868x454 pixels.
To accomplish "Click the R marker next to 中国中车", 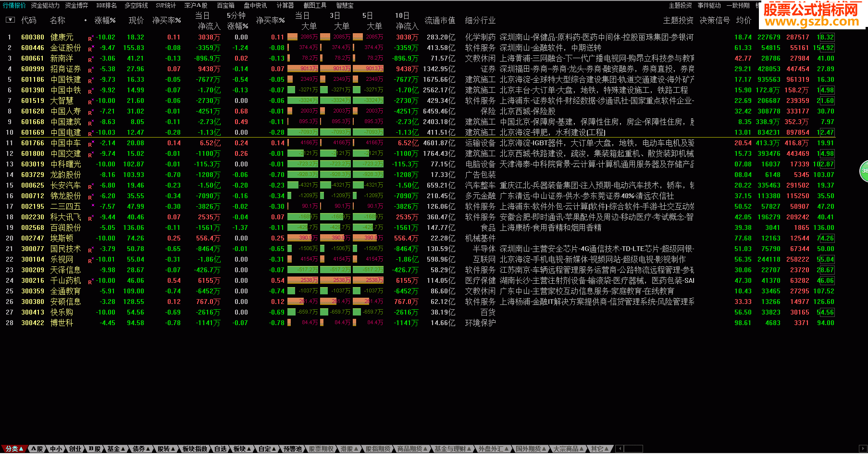I will pyautogui.click(x=90, y=144).
